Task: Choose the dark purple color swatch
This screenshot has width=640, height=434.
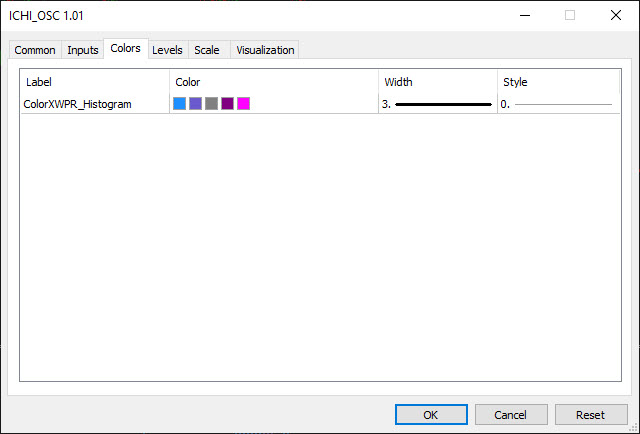Action: 227,103
